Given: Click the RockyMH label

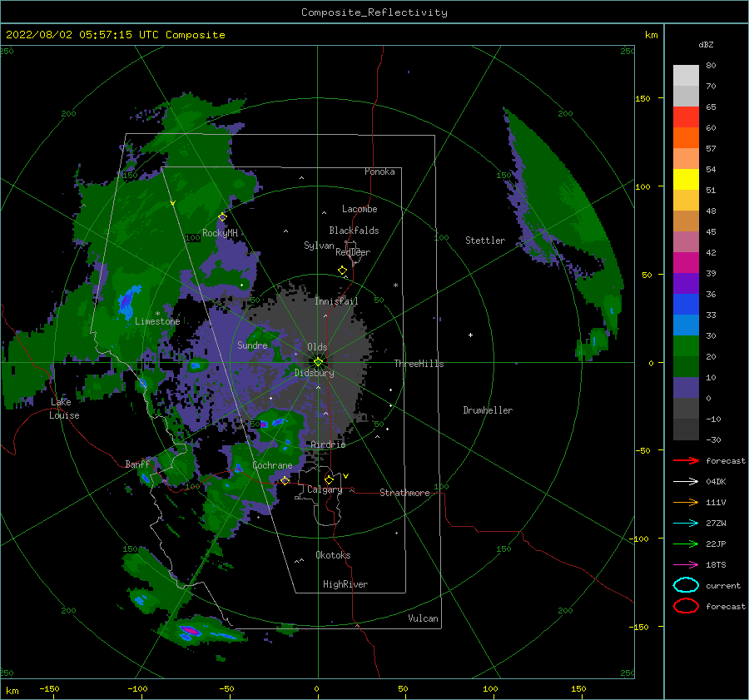Looking at the screenshot, I should pos(220,233).
